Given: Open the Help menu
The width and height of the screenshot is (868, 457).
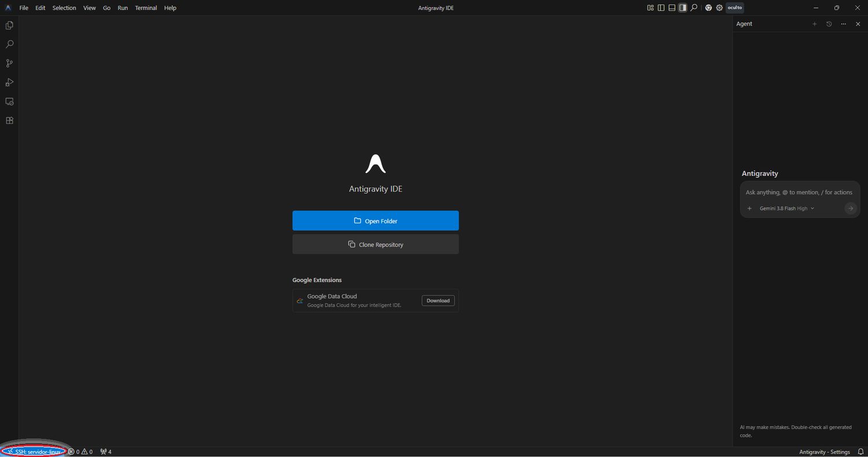Looking at the screenshot, I should 170,8.
